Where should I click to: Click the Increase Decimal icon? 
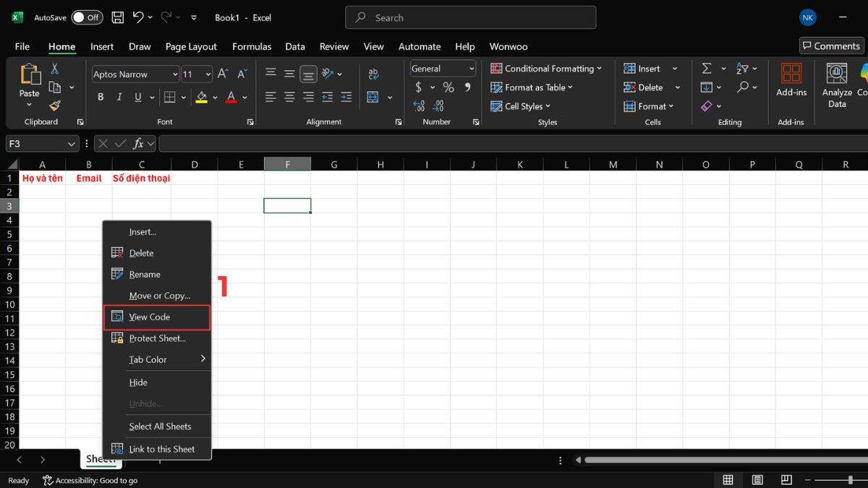pos(418,106)
